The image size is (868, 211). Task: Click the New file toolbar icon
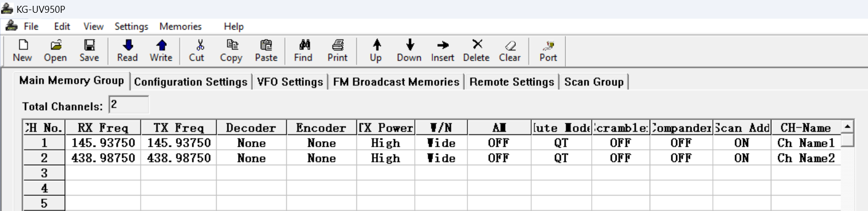[22, 51]
